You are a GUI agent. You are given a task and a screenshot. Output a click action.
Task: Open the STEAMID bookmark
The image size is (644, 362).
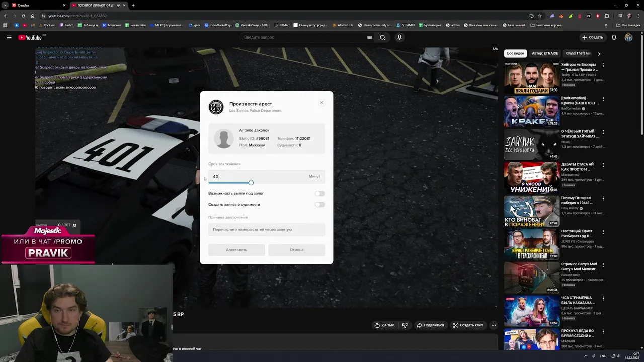[406, 25]
